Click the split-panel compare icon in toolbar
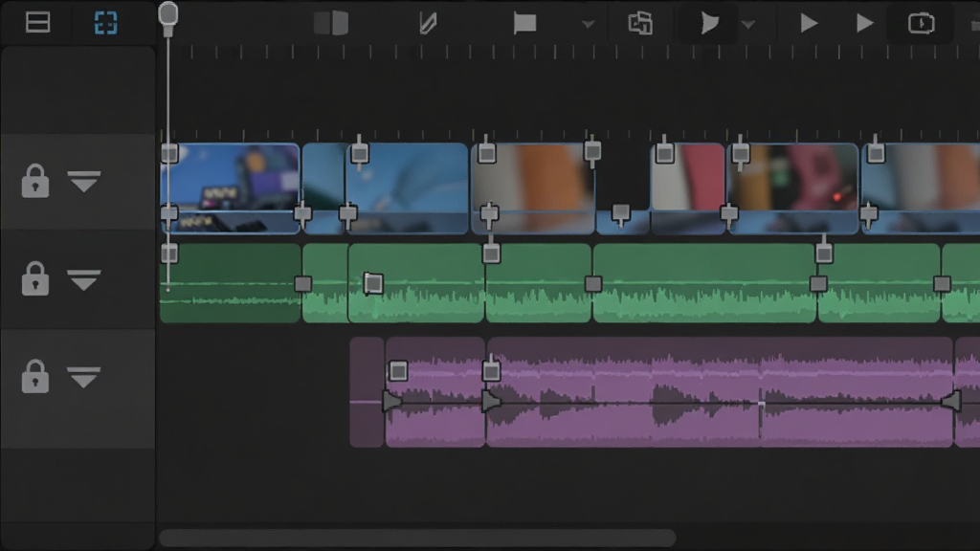980x551 pixels. [330, 23]
